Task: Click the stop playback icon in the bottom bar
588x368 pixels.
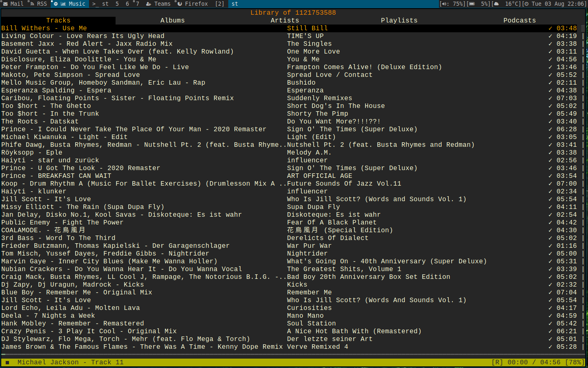Action: click(7, 362)
